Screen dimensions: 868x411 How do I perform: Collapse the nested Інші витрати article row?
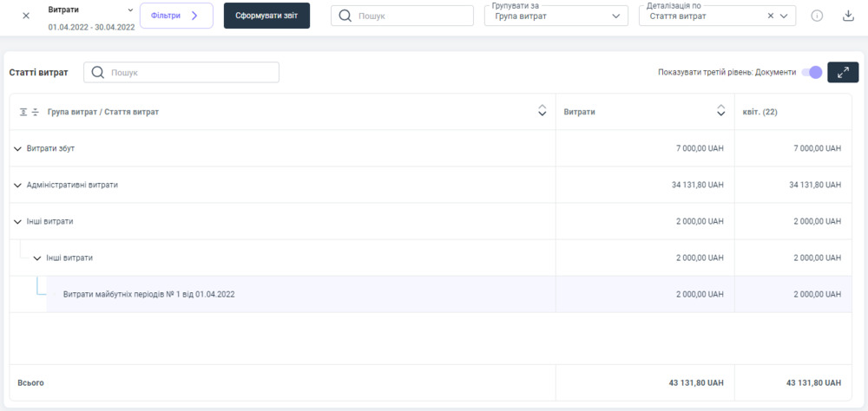[36, 258]
